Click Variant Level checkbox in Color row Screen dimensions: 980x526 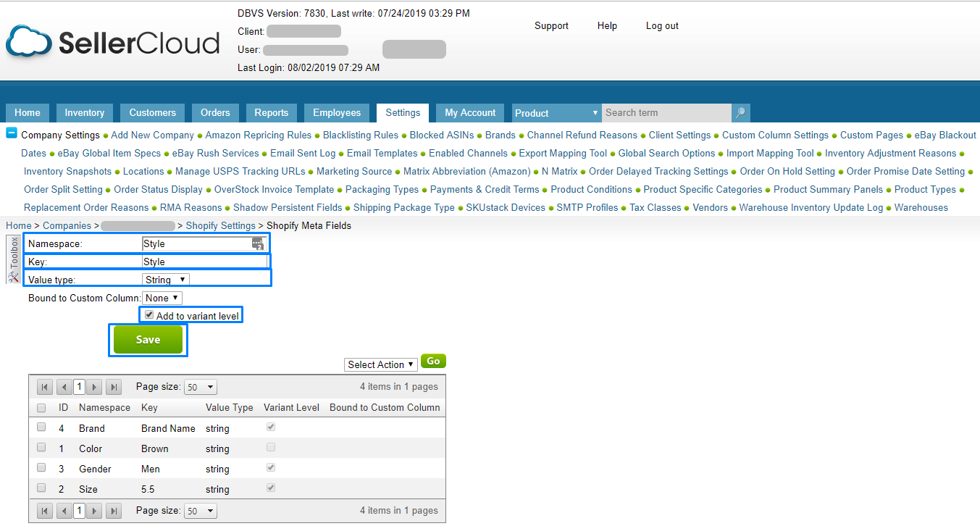pyautogui.click(x=271, y=448)
